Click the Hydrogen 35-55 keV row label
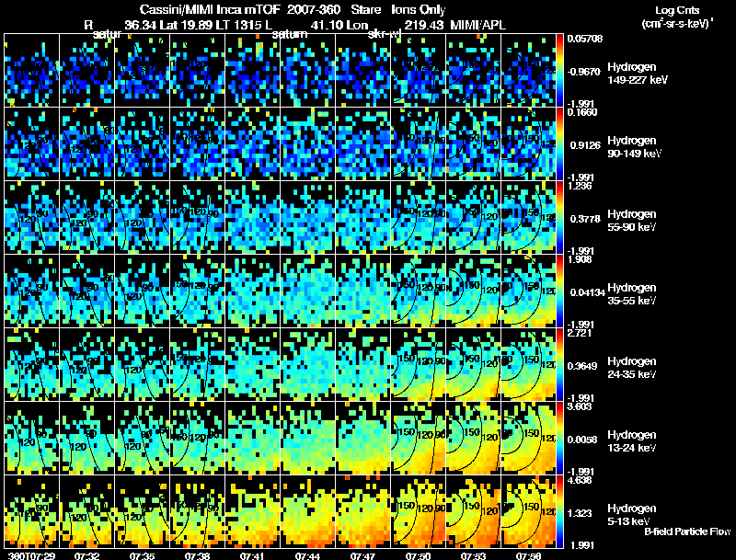736x560 pixels. click(631, 294)
